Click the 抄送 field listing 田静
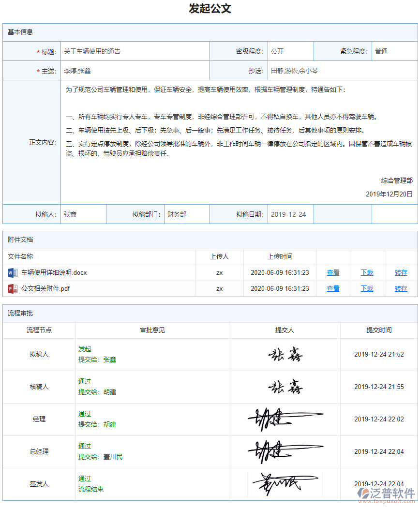The width and height of the screenshot is (420, 509). click(x=339, y=70)
